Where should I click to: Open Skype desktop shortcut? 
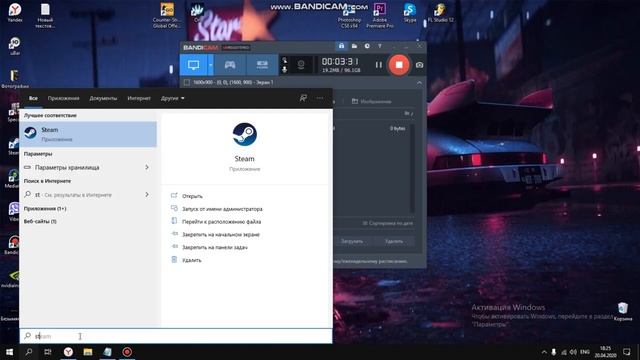[x=410, y=12]
